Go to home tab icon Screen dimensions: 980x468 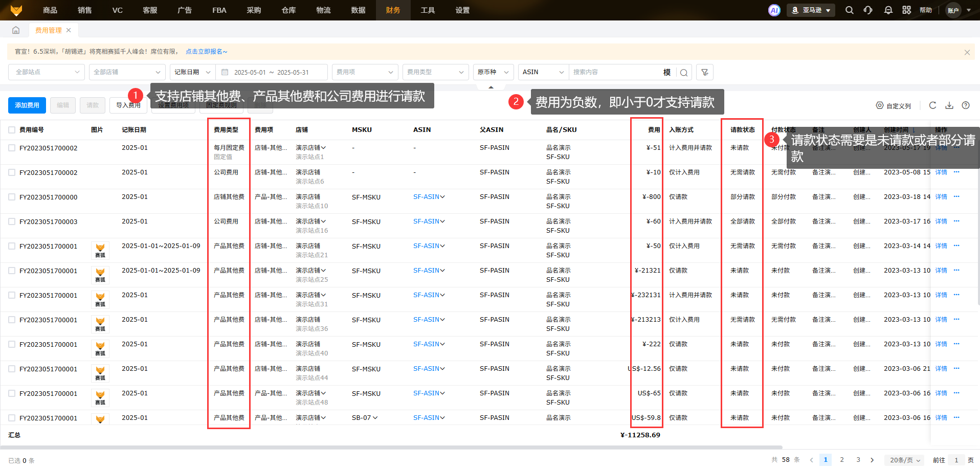pyautogui.click(x=16, y=30)
